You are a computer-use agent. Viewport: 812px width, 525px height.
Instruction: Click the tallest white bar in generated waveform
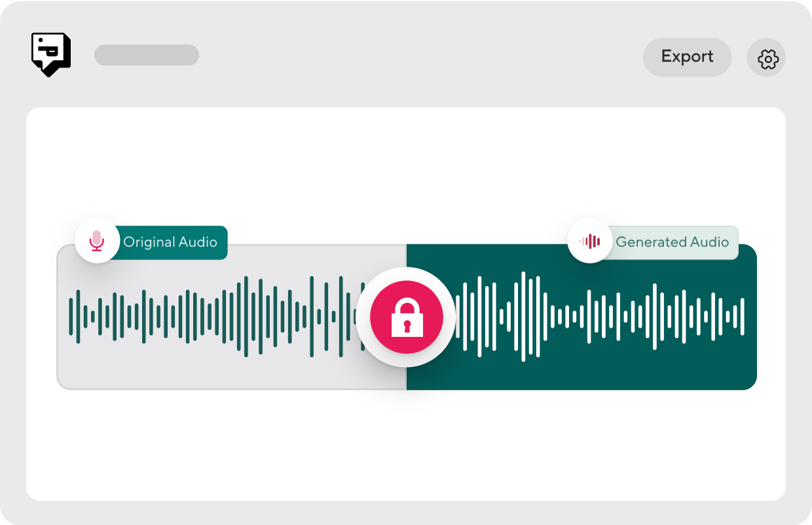coord(523,317)
